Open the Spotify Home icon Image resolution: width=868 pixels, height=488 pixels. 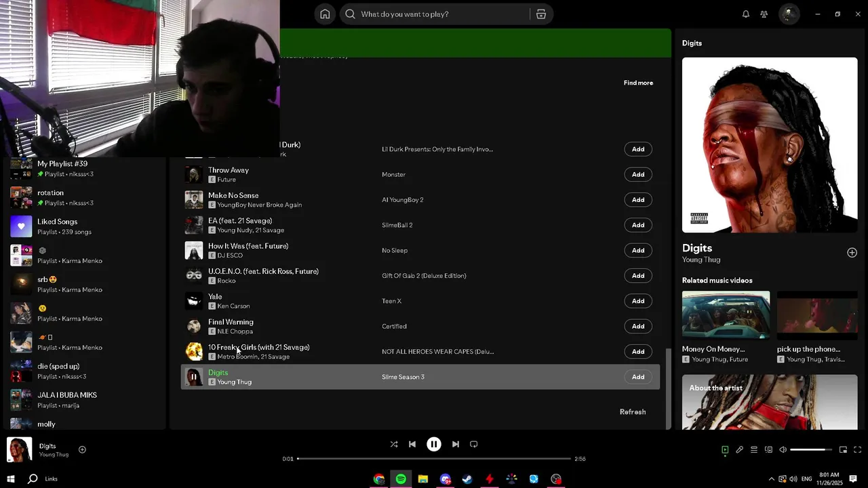tap(325, 14)
